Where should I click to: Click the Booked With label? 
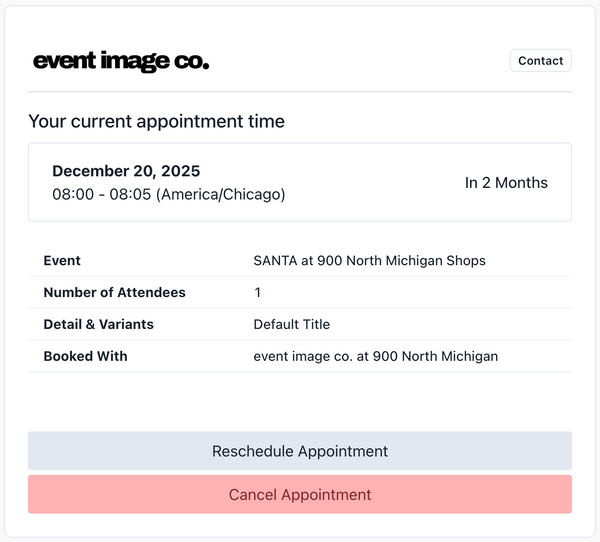coord(85,356)
